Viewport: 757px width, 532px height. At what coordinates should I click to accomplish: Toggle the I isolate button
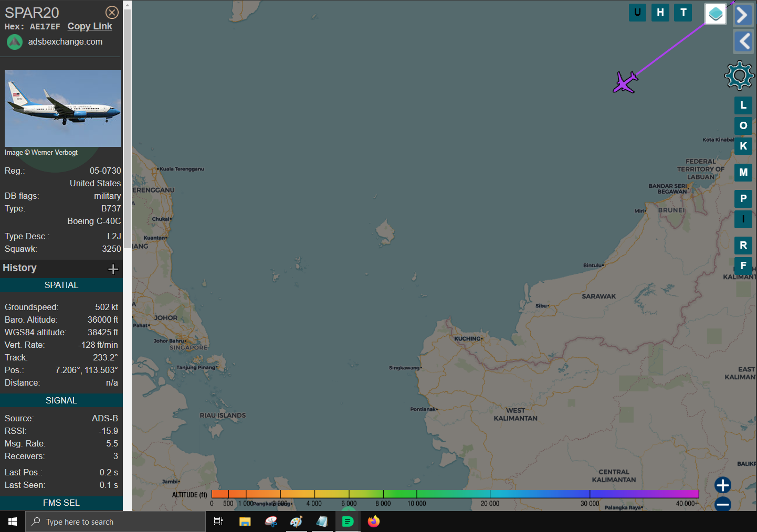pyautogui.click(x=743, y=219)
